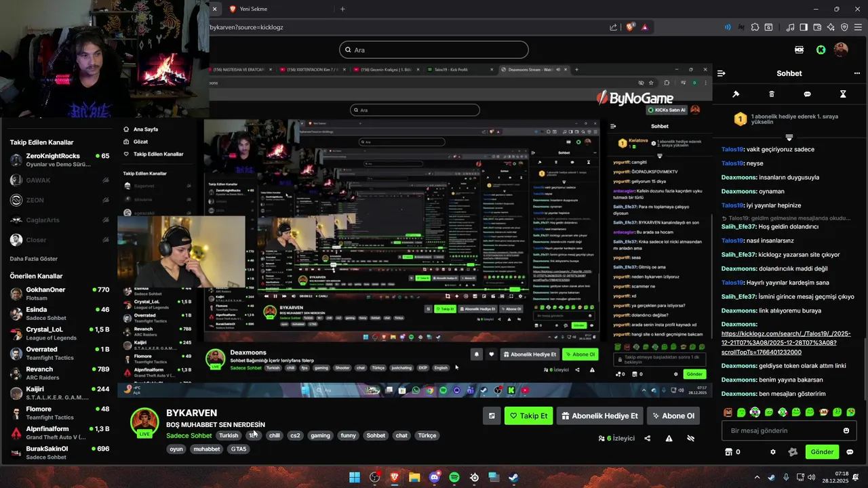Open BurakSakinOl recommended channel
The image size is (868, 488).
[x=58, y=453]
